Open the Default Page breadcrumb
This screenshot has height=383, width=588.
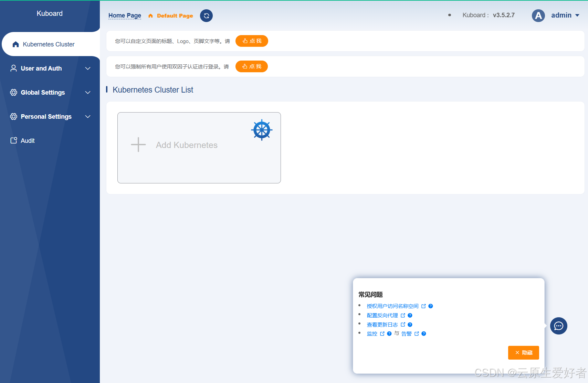pyautogui.click(x=175, y=16)
